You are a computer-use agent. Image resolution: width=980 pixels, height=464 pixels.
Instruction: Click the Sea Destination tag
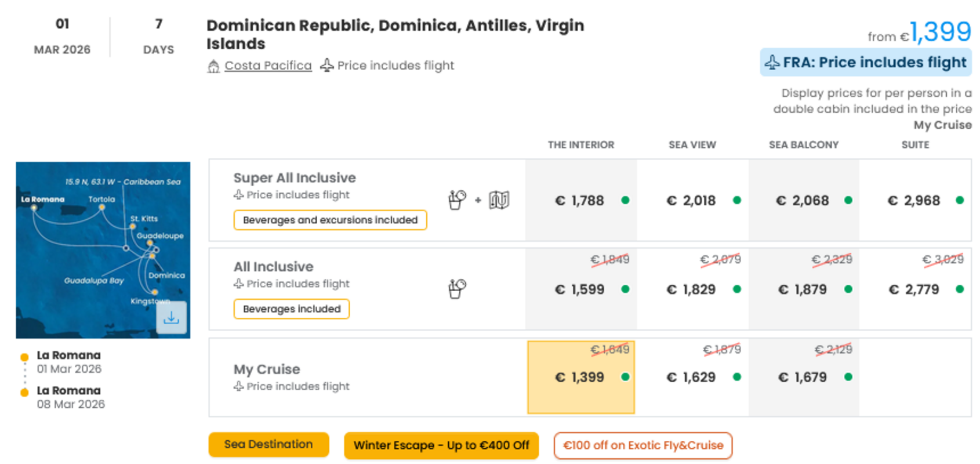(x=268, y=445)
